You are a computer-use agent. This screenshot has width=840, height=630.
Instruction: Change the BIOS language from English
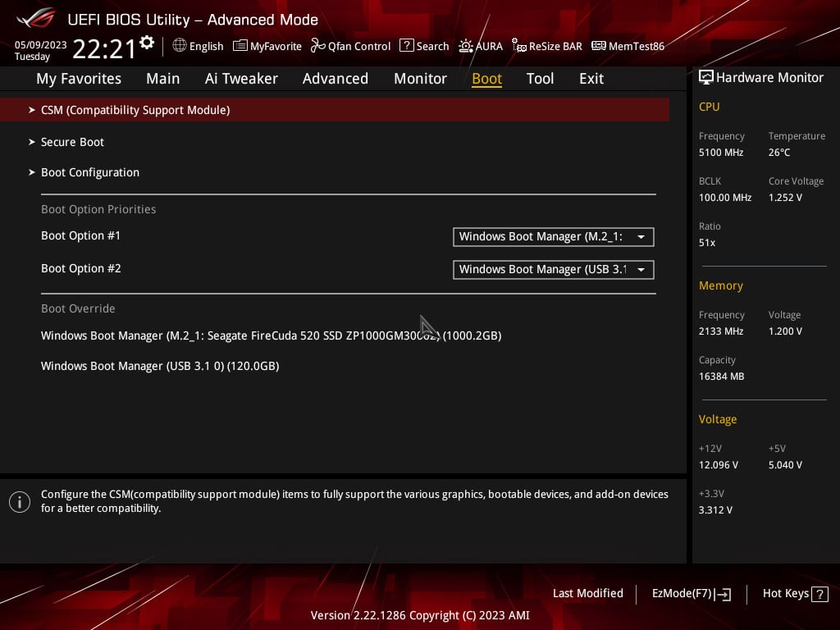pyautogui.click(x=198, y=46)
